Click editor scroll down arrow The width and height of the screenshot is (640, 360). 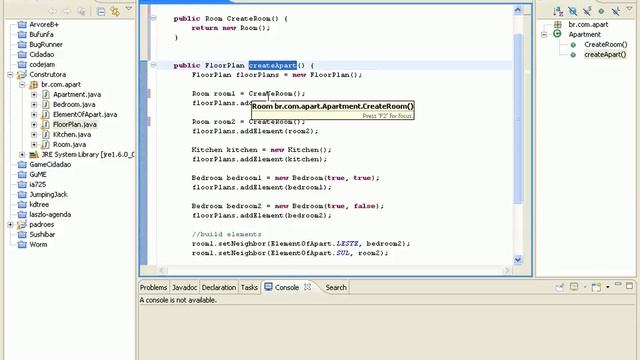(518, 260)
